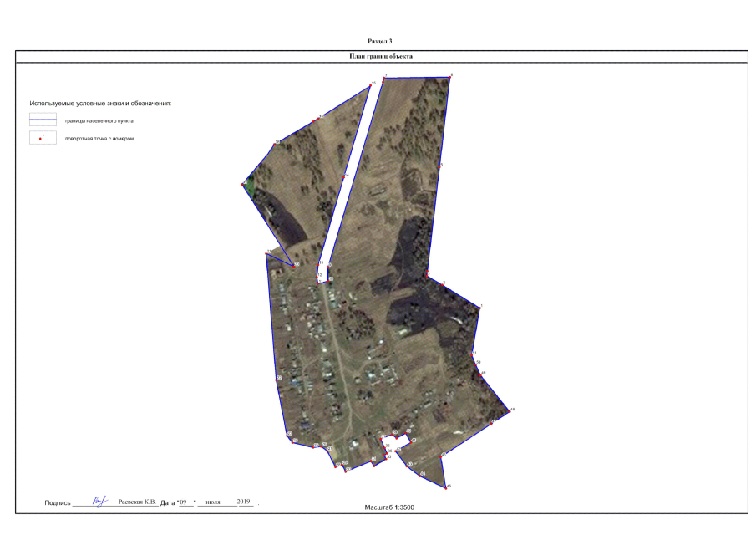Click the red turning point legend symbol
Image resolution: width=756 pixels, height=535 pixels.
pos(43,138)
